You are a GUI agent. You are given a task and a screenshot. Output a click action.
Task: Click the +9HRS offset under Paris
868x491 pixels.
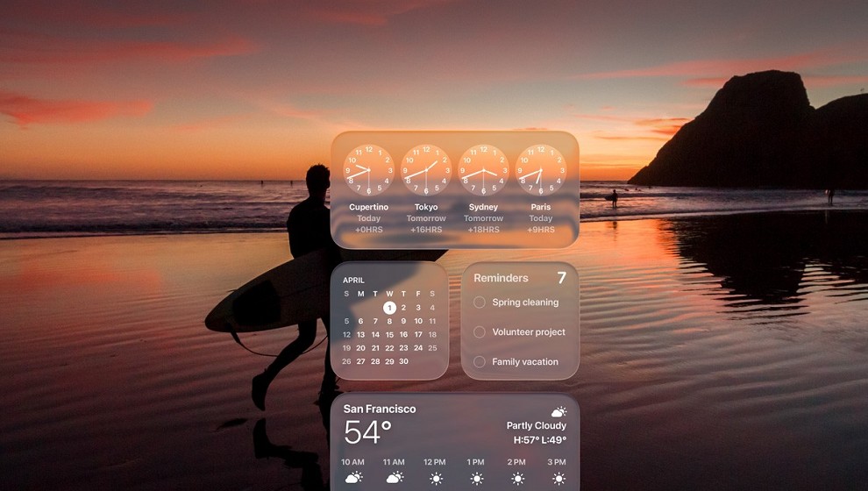tap(541, 229)
